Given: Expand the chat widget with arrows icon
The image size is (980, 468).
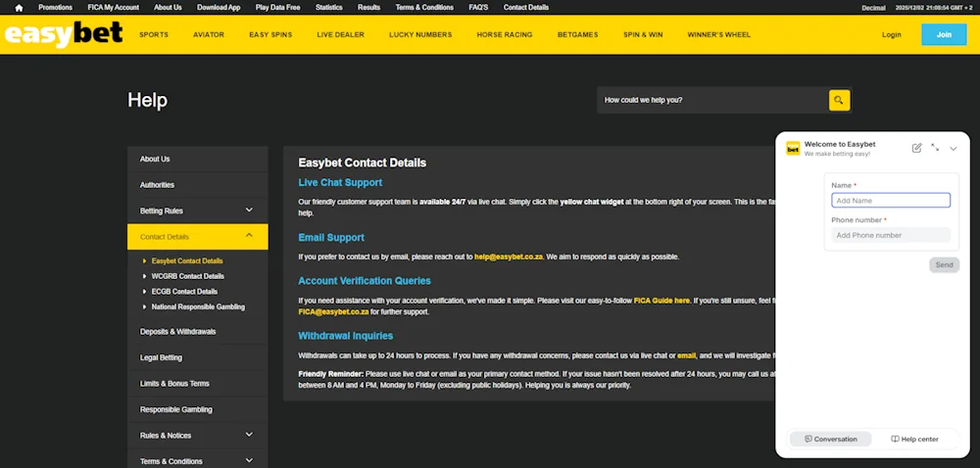Looking at the screenshot, I should 935,148.
